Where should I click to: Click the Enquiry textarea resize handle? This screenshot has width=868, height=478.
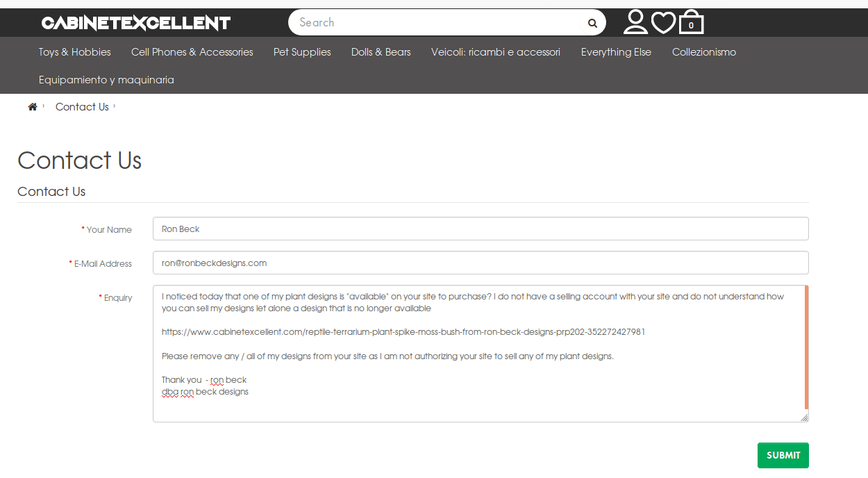804,418
